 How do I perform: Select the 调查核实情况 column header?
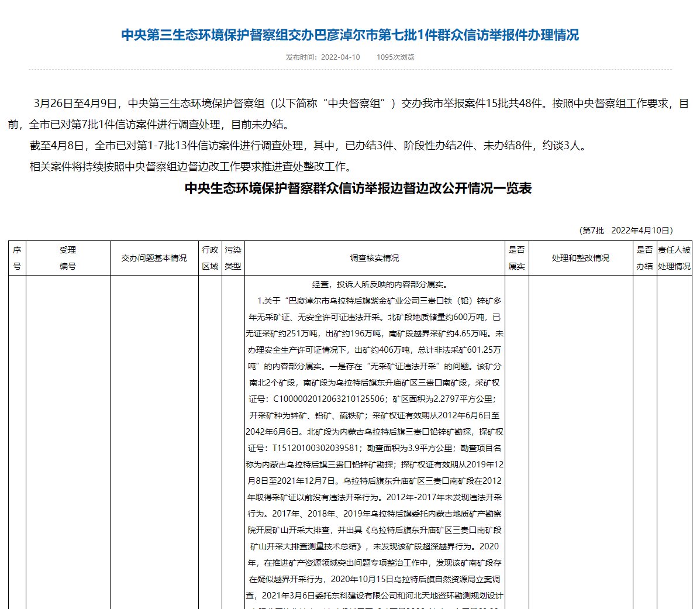coord(374,258)
